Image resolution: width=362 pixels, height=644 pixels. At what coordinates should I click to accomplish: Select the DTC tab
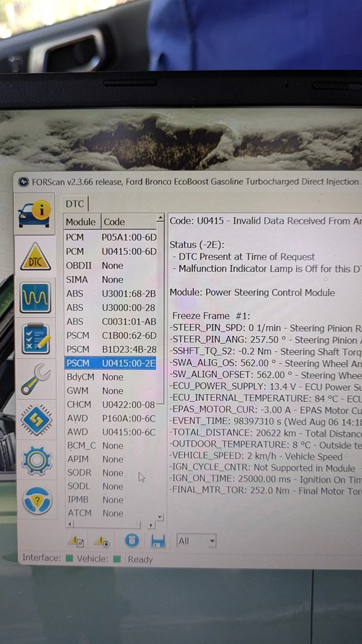click(75, 204)
